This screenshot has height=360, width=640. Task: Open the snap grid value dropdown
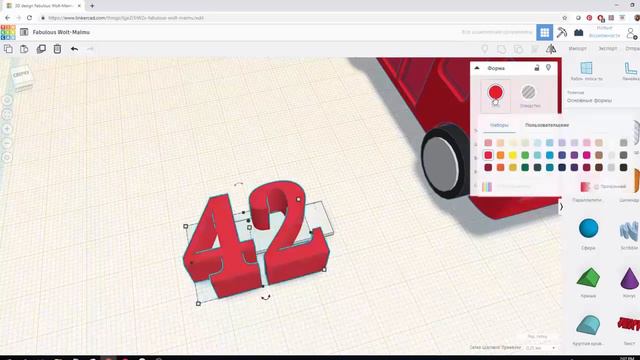540,348
